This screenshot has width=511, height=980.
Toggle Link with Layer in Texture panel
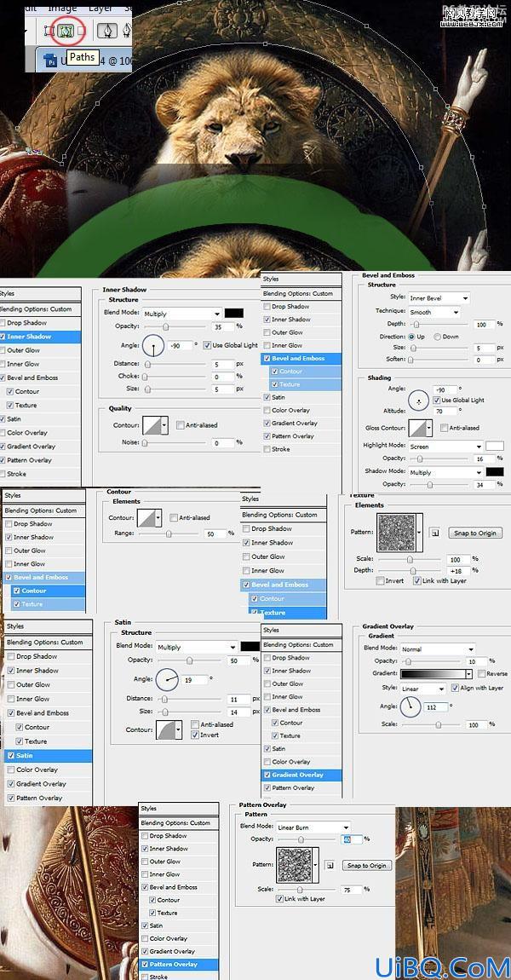pos(416,580)
